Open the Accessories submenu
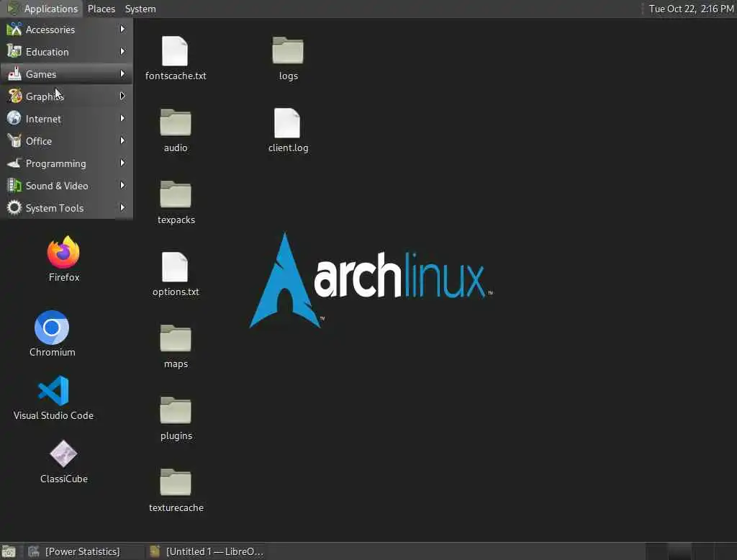 (x=67, y=30)
